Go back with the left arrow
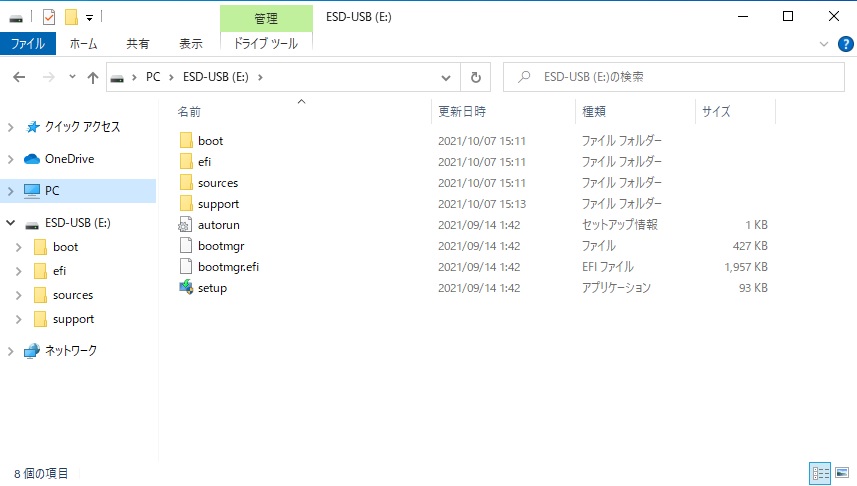This screenshot has width=857, height=486. coord(19,77)
